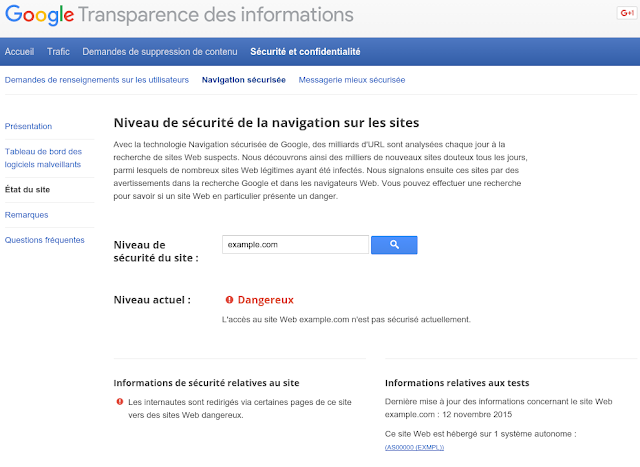Screen dimensions: 640x467
Task: Open the Accueil tab
Action: click(x=19, y=52)
